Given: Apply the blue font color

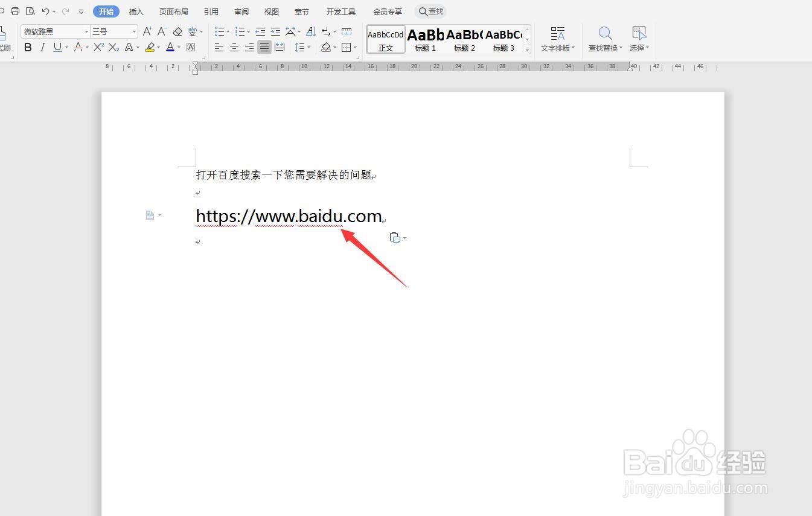Looking at the screenshot, I should click(x=170, y=47).
